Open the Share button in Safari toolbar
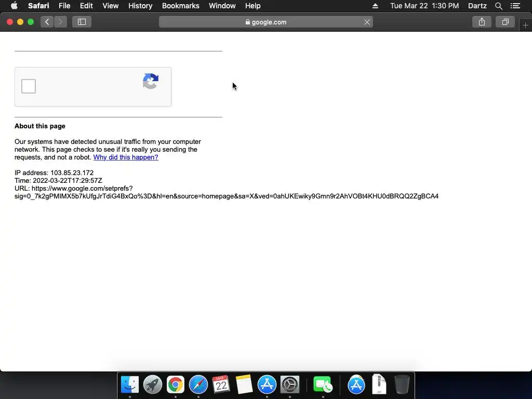This screenshot has height=399, width=532. pos(482,22)
